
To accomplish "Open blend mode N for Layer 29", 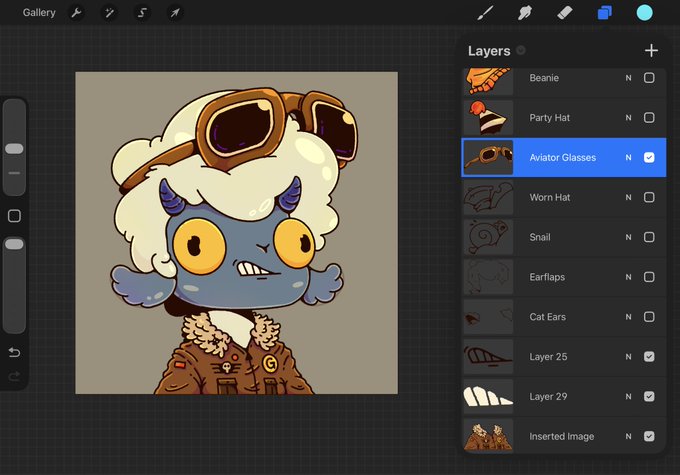I will click(x=628, y=396).
